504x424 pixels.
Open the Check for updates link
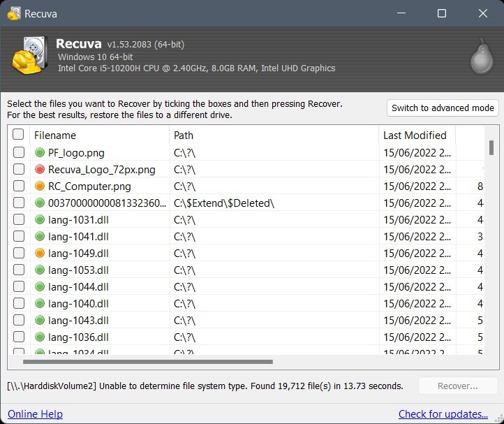(443, 414)
